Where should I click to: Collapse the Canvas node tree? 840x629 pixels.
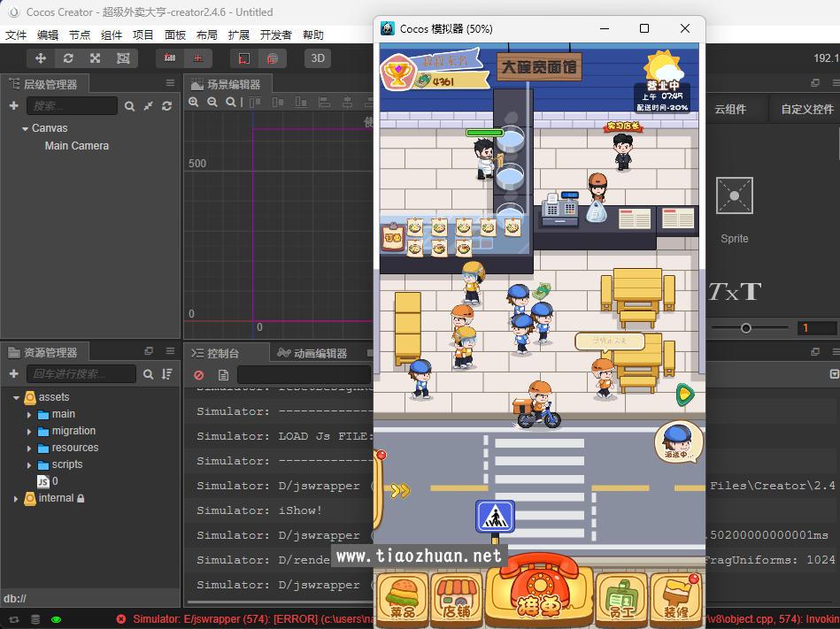pyautogui.click(x=25, y=128)
